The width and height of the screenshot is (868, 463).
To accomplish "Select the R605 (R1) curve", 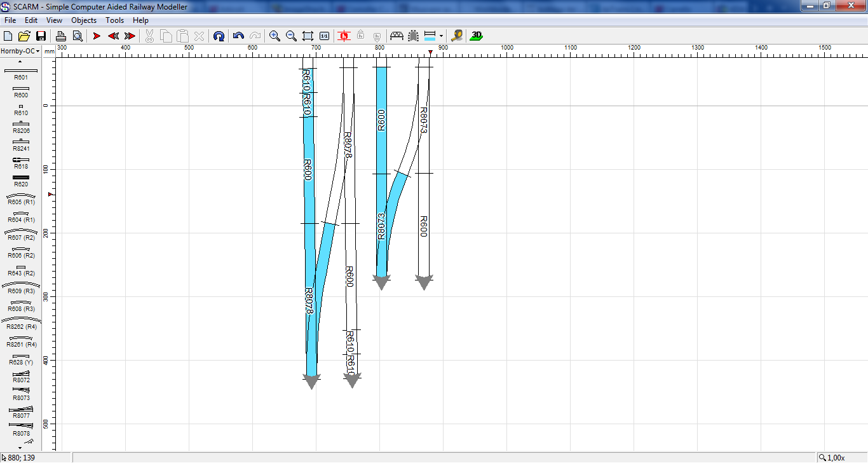I will pos(21,198).
